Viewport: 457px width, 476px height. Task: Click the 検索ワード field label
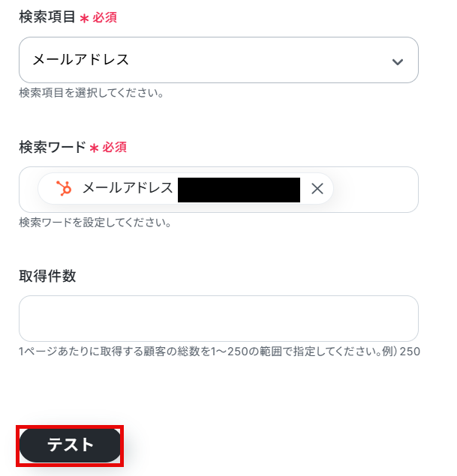pos(53,147)
